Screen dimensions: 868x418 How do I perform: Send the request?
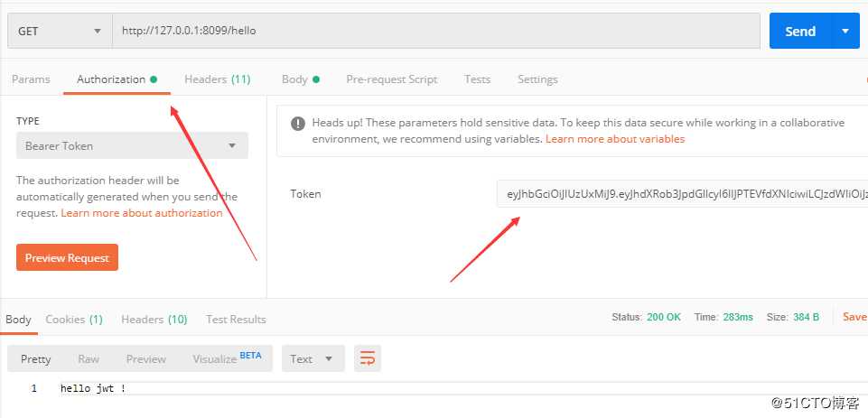800,31
